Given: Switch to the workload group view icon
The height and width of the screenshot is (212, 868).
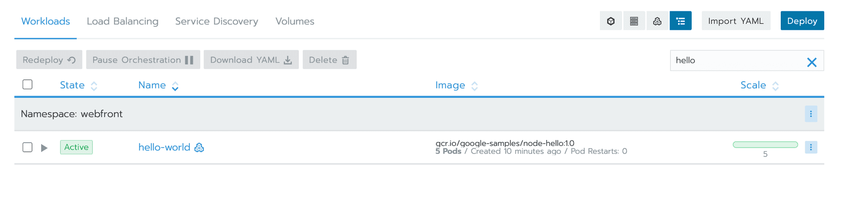Looking at the screenshot, I should (x=657, y=21).
